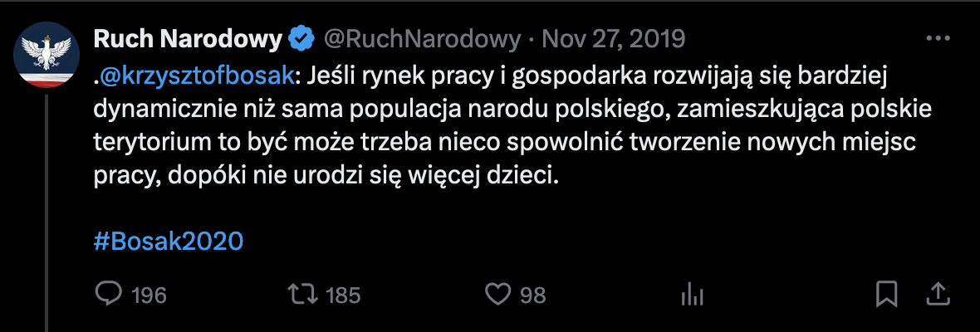The width and height of the screenshot is (980, 332).
Task: Click the blue verified badge
Action: click(x=301, y=38)
